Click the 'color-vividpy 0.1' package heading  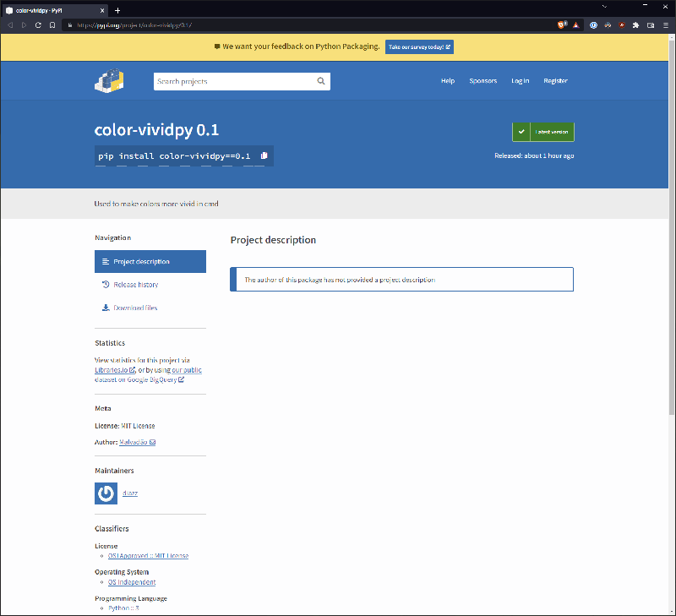(x=156, y=130)
